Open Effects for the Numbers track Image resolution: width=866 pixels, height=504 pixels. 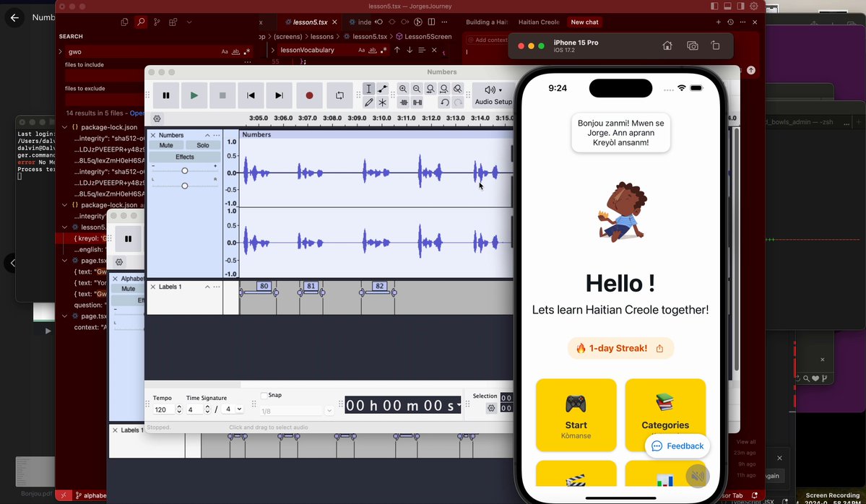184,157
